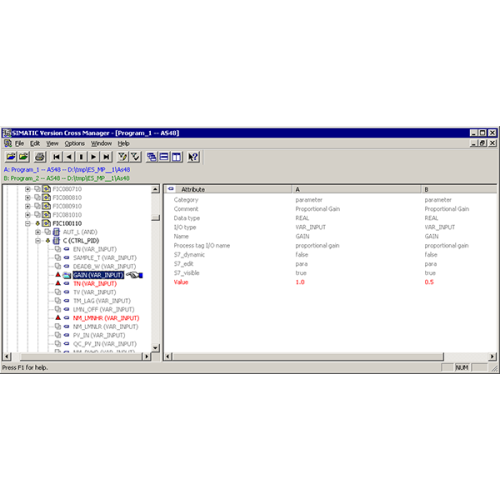Select TM_LAG (VAR_INPUT) in the tree

pyautogui.click(x=102, y=301)
